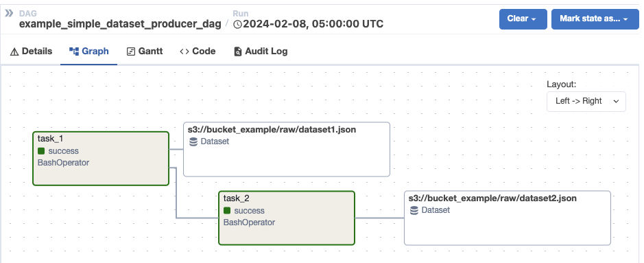The width and height of the screenshot is (644, 263).
Task: Click the Dataset label under dataset2.json
Action: pos(436,210)
